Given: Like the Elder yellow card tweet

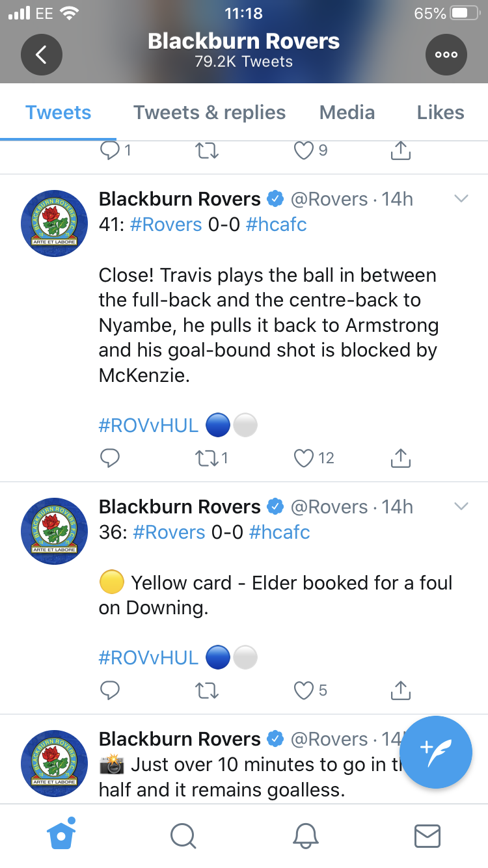Looking at the screenshot, I should [x=310, y=690].
